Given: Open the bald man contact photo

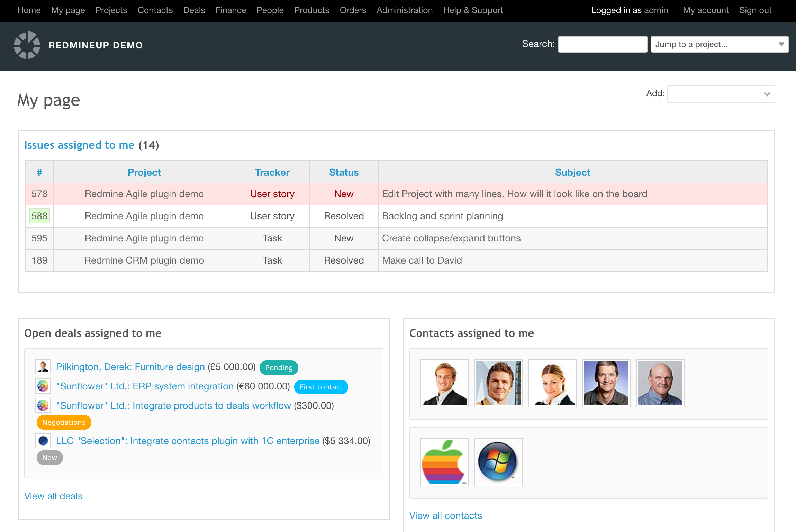Looking at the screenshot, I should (660, 383).
